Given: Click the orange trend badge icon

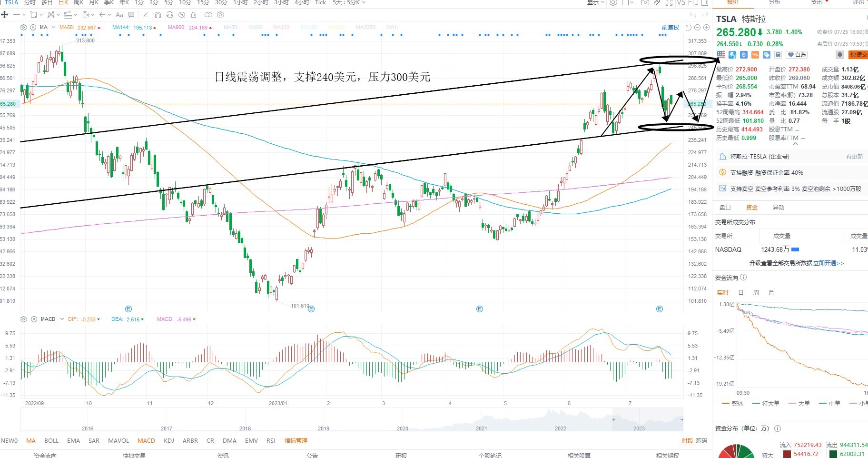Looking at the screenshot, I should click(755, 55).
